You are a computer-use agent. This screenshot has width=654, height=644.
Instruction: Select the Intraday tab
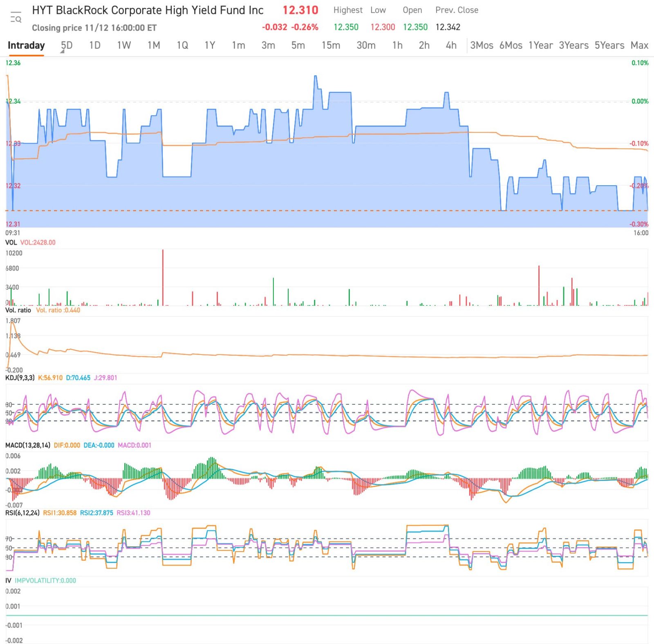26,45
